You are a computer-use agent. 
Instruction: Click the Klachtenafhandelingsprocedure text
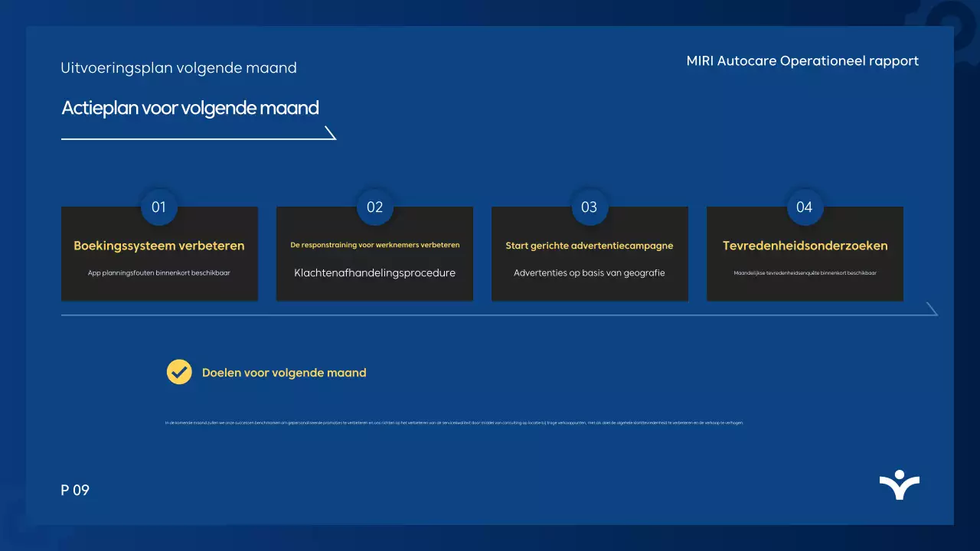(374, 272)
